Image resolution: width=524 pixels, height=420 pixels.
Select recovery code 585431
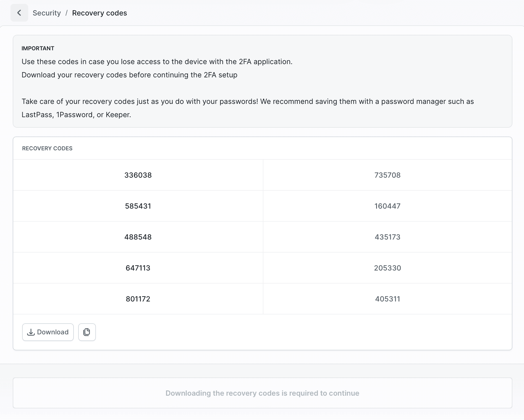pyautogui.click(x=138, y=206)
